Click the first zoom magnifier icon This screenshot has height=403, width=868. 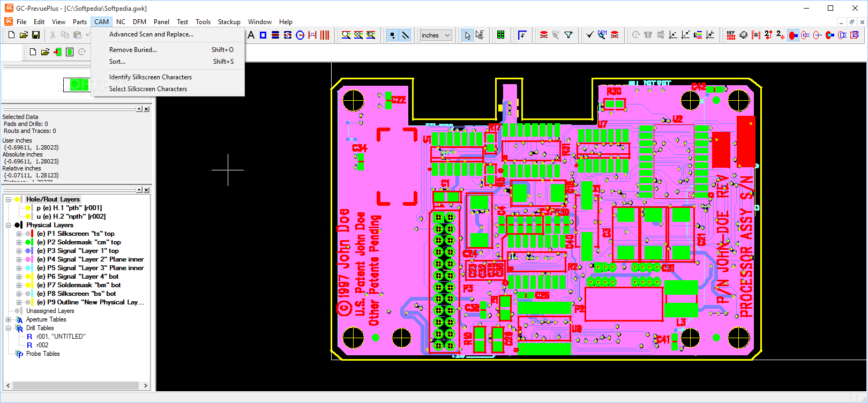click(346, 35)
